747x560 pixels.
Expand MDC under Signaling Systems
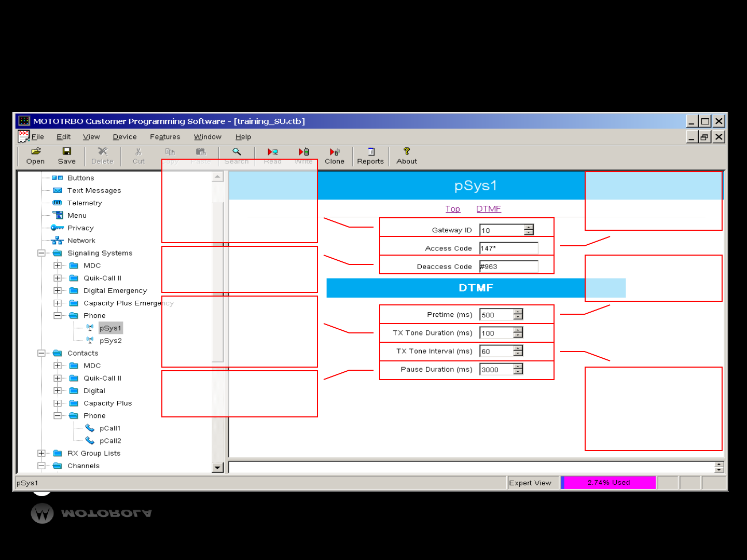click(58, 265)
